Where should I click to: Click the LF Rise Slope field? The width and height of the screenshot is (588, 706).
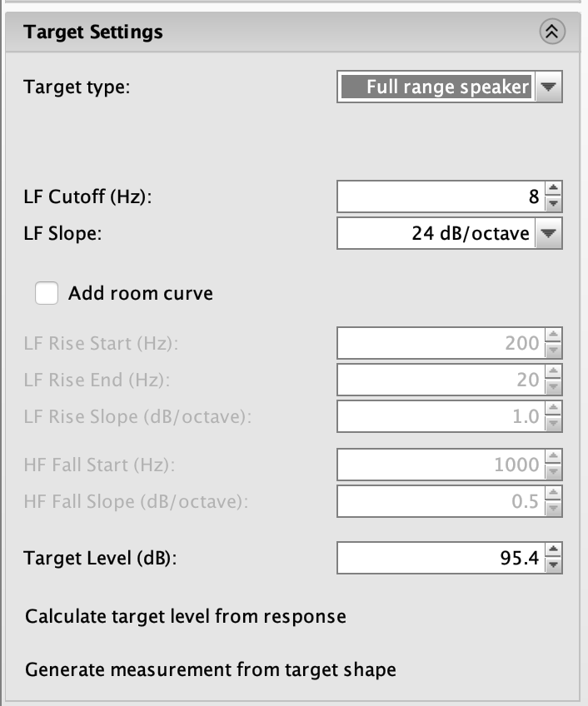(440, 416)
